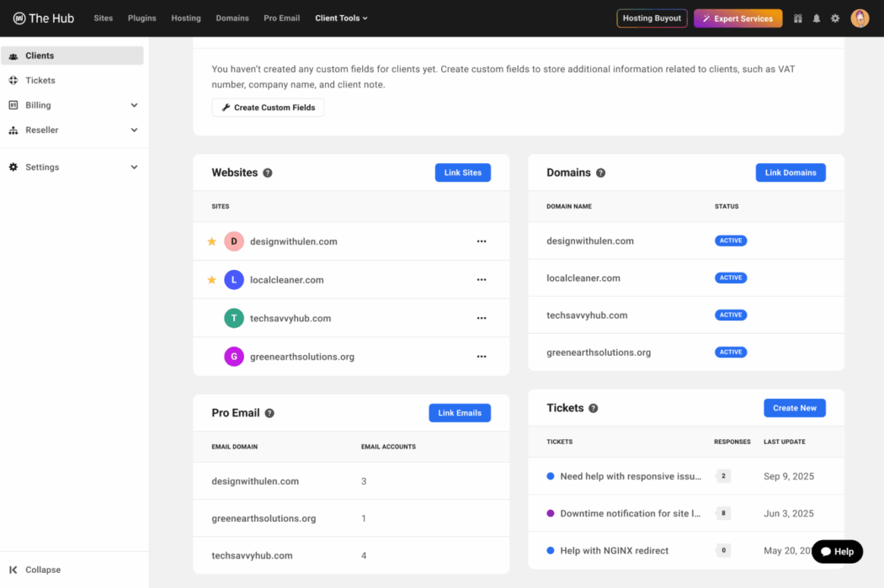Open the settings gear in the top bar
Viewport: 884px width, 588px height.
pyautogui.click(x=834, y=17)
